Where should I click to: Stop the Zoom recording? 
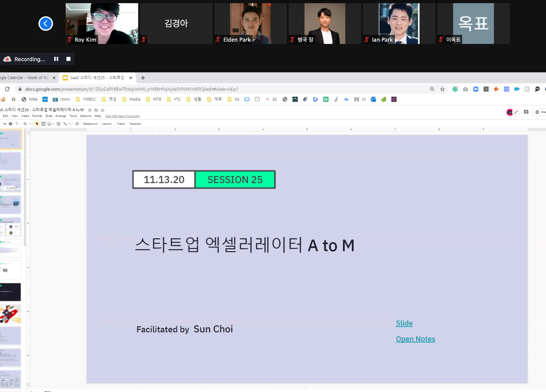[x=69, y=59]
